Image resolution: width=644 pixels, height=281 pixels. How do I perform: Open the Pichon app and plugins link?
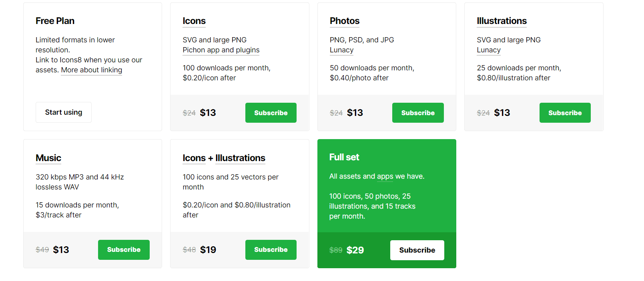tap(221, 50)
